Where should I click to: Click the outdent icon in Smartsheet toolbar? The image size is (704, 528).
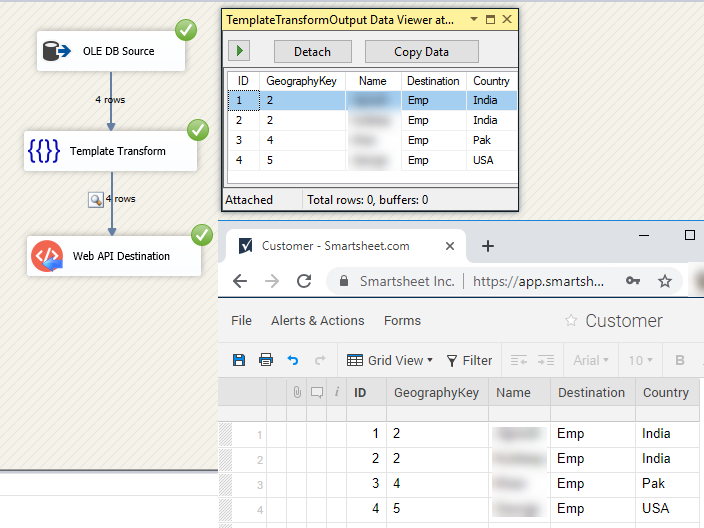(519, 360)
